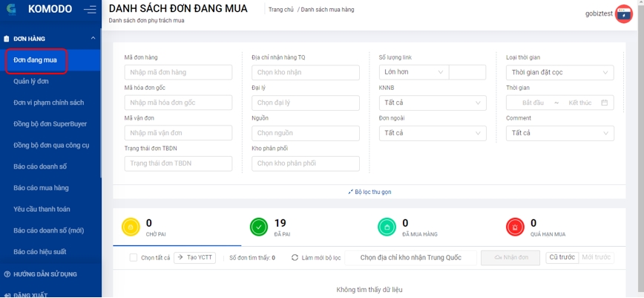Open the Loại thời gian dropdown
Image resolution: width=644 pixels, height=298 pixels.
561,72
